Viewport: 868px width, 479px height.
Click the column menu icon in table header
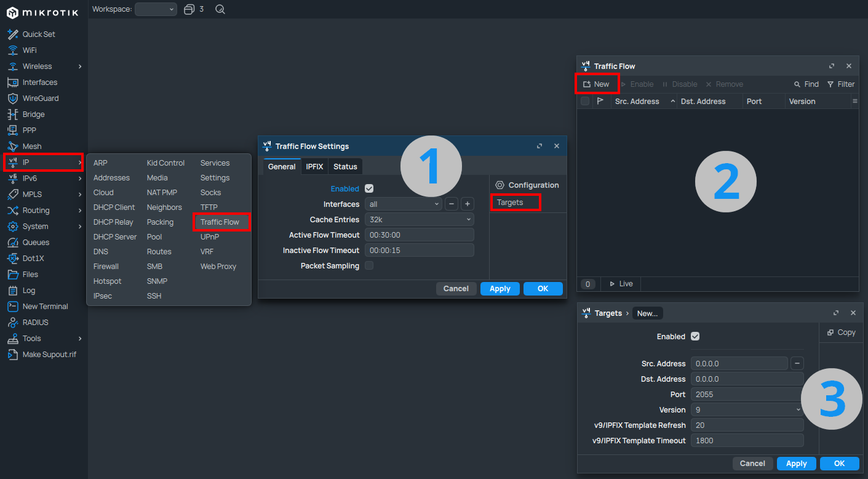tap(854, 101)
